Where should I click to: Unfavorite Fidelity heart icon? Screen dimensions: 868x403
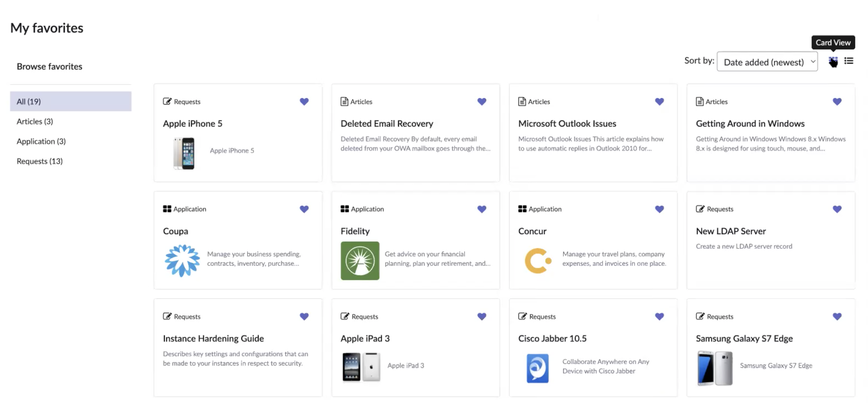pos(482,209)
